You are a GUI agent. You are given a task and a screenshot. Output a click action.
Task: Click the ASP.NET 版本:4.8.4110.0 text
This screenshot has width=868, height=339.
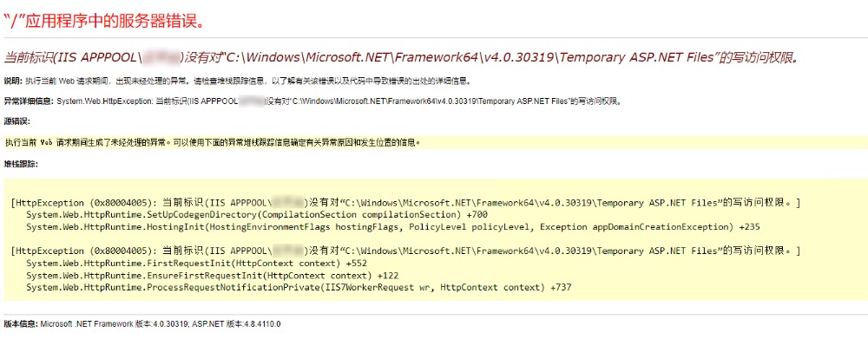point(236,324)
